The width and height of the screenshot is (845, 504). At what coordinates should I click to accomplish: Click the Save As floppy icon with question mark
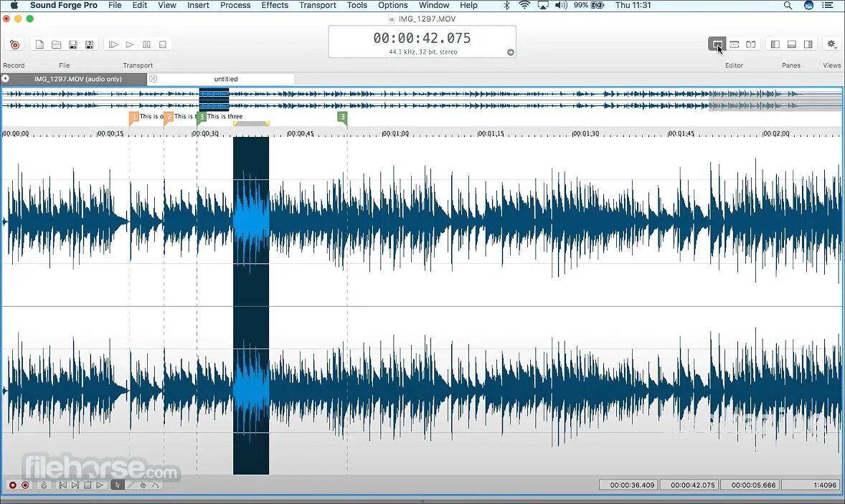(x=90, y=44)
